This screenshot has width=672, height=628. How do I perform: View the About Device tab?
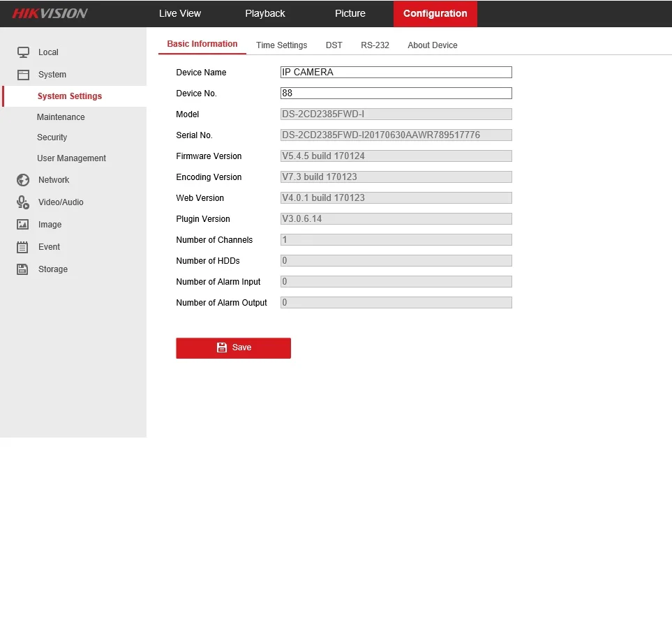click(x=433, y=45)
